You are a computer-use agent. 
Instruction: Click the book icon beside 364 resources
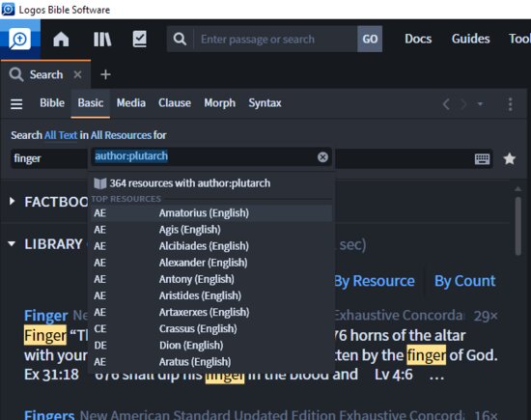[99, 183]
